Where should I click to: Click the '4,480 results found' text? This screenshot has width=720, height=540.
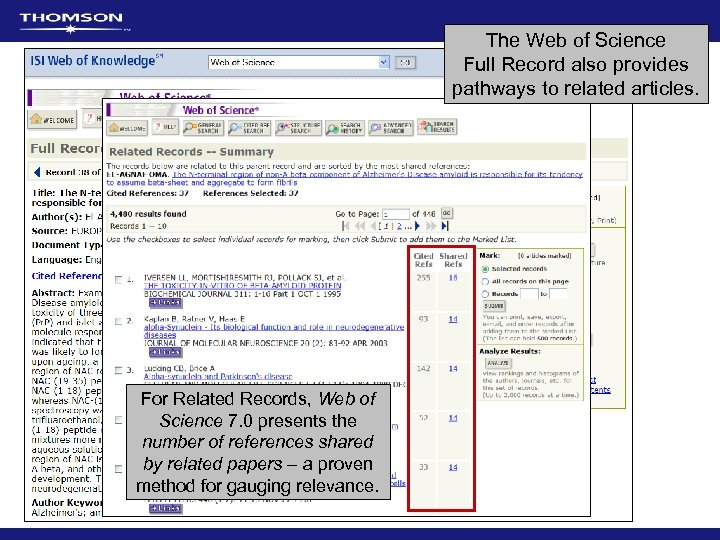(148, 214)
